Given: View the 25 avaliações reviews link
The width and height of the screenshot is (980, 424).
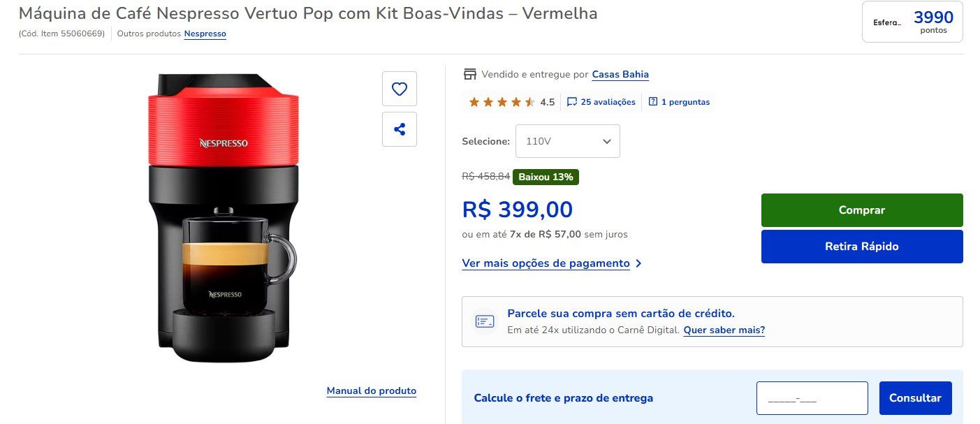Looking at the screenshot, I should point(608,102).
